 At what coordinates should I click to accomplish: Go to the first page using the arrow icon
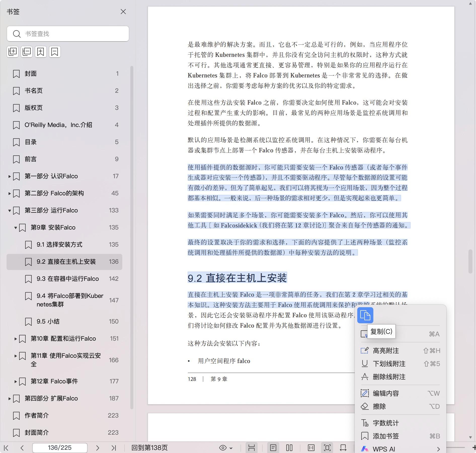point(7,448)
